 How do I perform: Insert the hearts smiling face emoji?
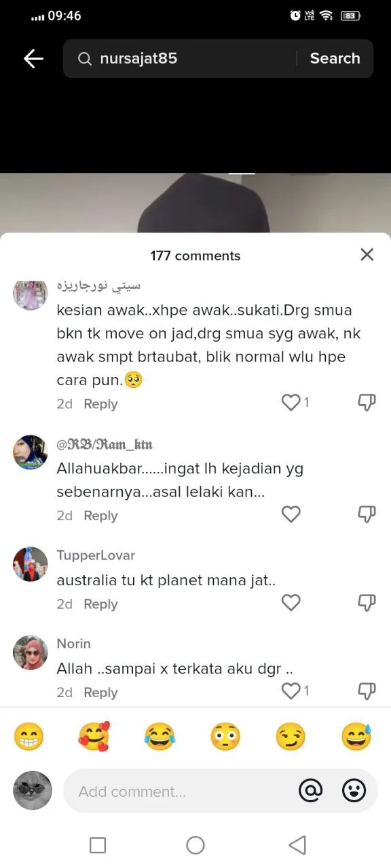94,737
